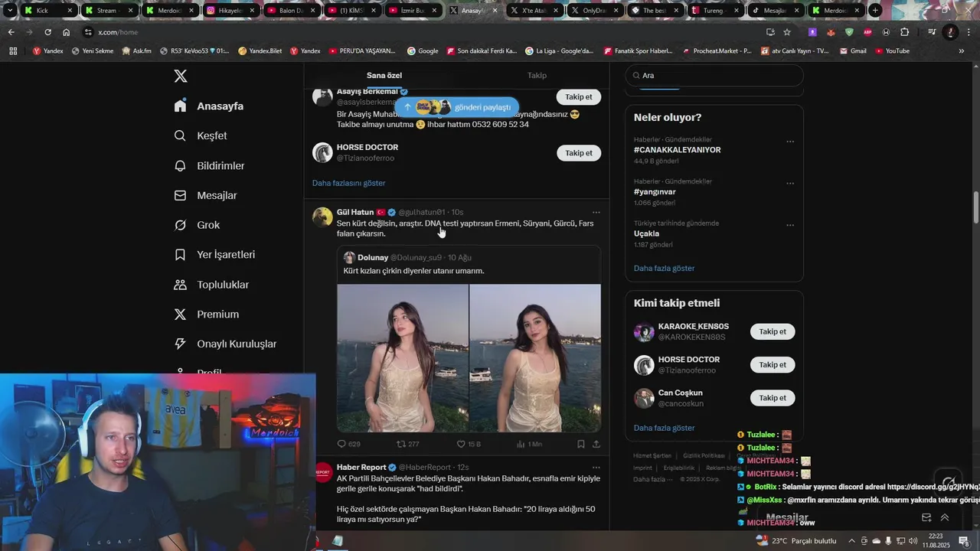This screenshot has height=551, width=980.
Task: Open browser home button
Action: 67,32
